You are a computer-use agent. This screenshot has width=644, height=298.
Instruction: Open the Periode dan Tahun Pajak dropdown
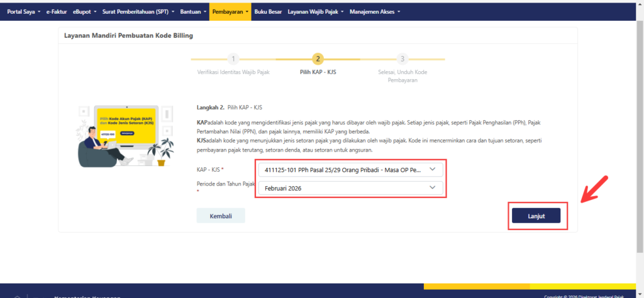coord(343,188)
